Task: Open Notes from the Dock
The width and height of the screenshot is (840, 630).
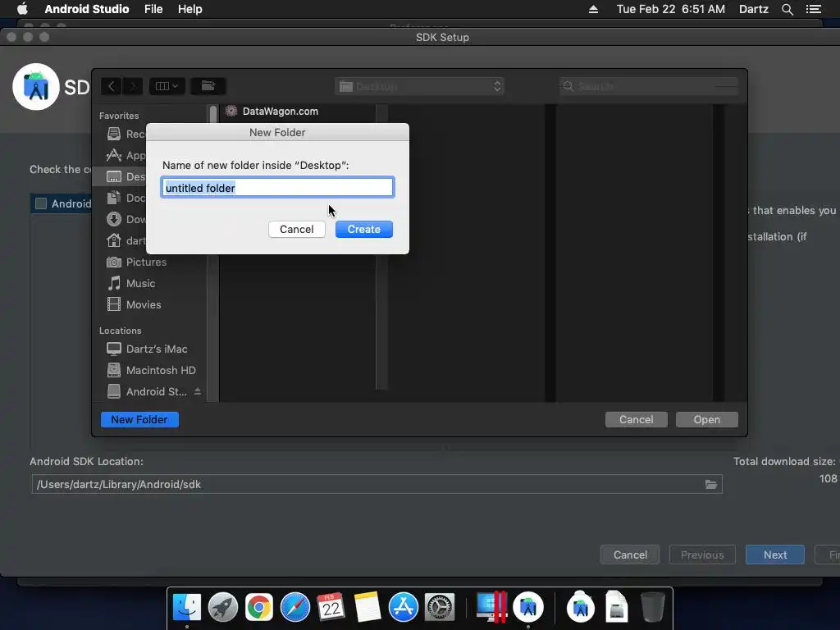Action: 367,608
